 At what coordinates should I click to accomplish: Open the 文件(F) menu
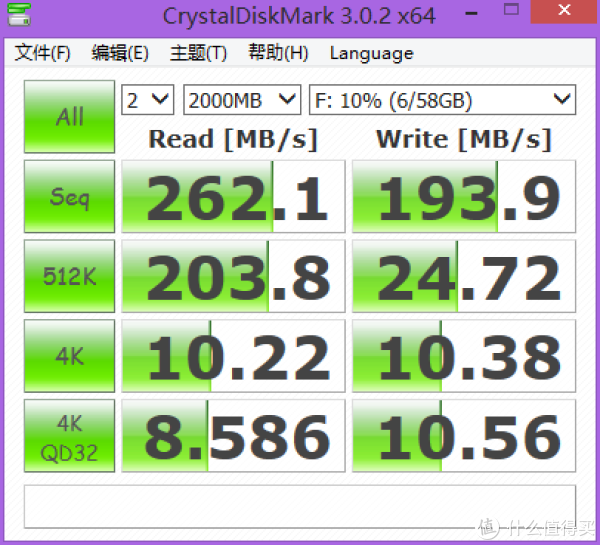[42, 53]
